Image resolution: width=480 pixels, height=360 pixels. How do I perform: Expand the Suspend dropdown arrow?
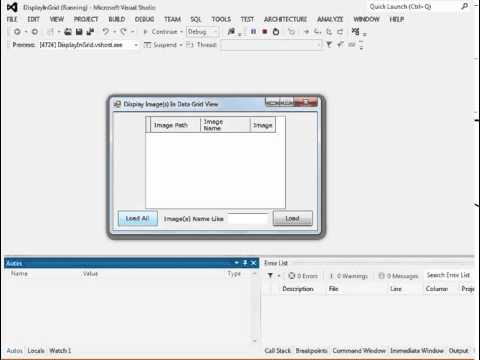181,45
